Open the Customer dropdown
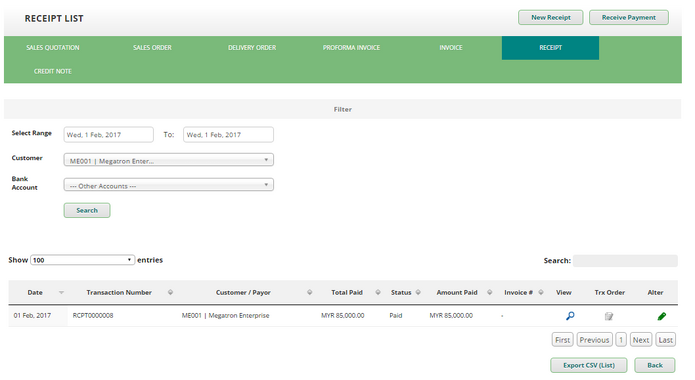Screen dimensions: 695x380 click(168, 160)
